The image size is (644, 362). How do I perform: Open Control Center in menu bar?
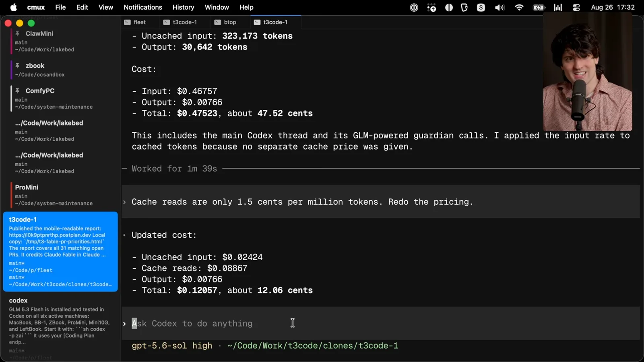click(x=576, y=7)
